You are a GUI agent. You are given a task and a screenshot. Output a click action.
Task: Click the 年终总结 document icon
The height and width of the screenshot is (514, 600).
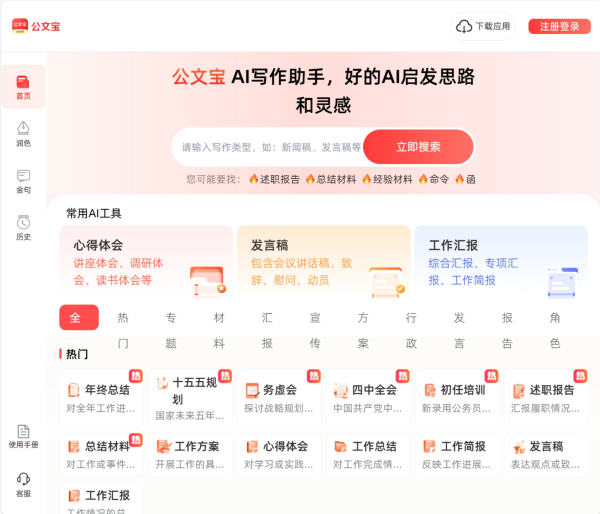click(73, 390)
